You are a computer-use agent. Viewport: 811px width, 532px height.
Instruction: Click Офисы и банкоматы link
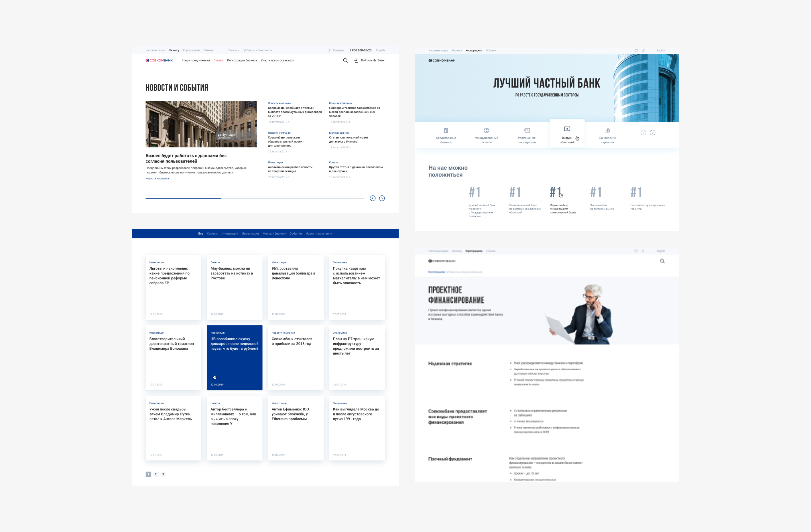click(x=259, y=50)
